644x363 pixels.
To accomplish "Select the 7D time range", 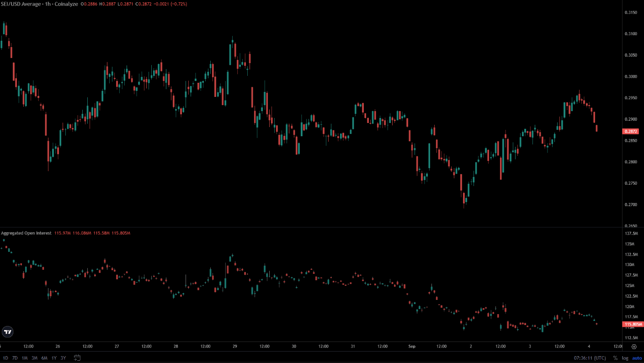I will [x=15, y=358].
